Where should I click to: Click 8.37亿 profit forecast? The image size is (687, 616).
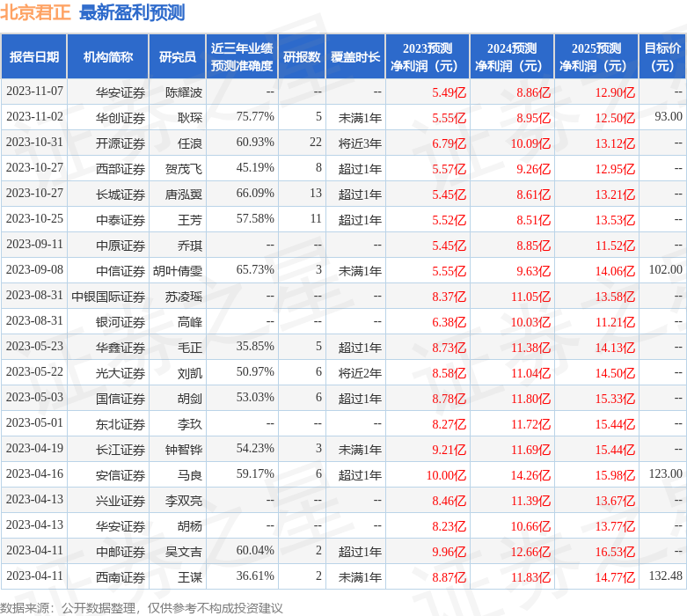click(449, 296)
